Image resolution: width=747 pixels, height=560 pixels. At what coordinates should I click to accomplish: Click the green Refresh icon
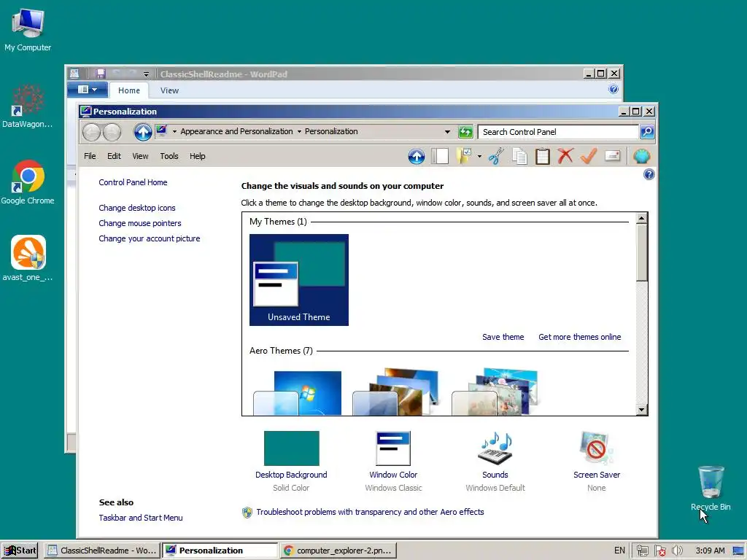pos(465,132)
